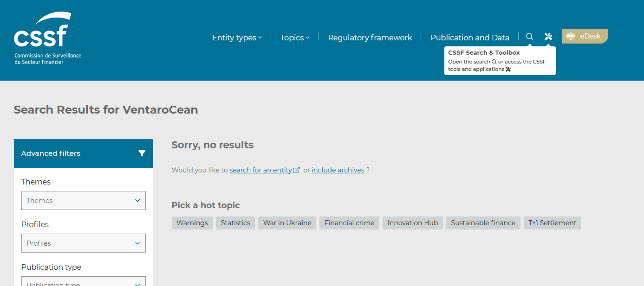Open Regulatory framework menu item
Screen dimensions: 644x286
pyautogui.click(x=370, y=38)
